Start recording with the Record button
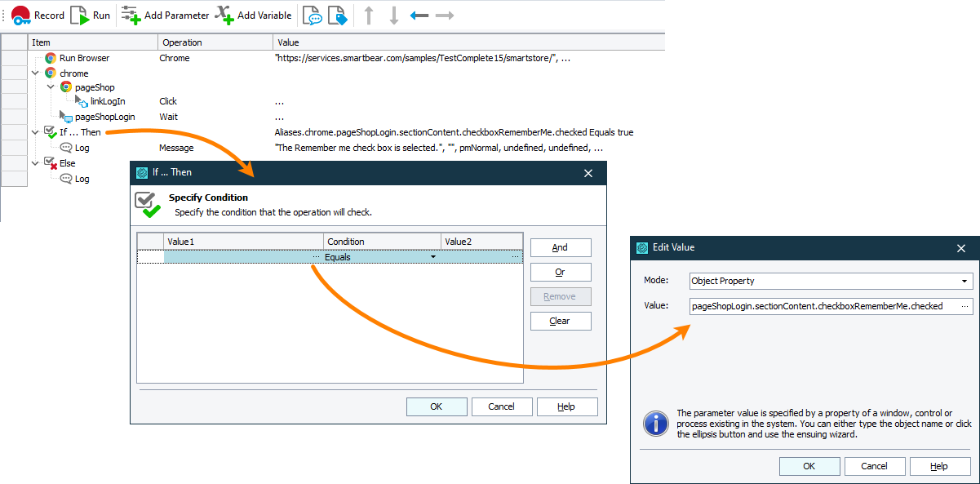The height and width of the screenshot is (484, 980). [x=38, y=15]
